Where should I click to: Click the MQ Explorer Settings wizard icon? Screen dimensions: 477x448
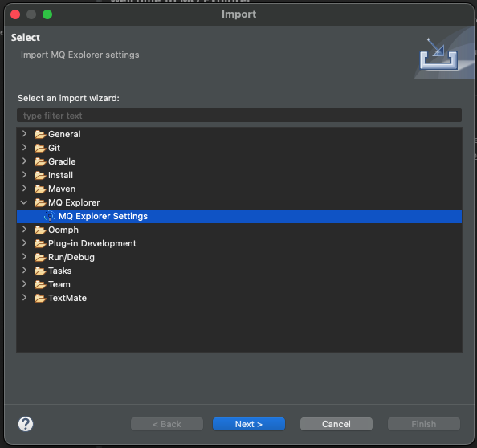[50, 216]
